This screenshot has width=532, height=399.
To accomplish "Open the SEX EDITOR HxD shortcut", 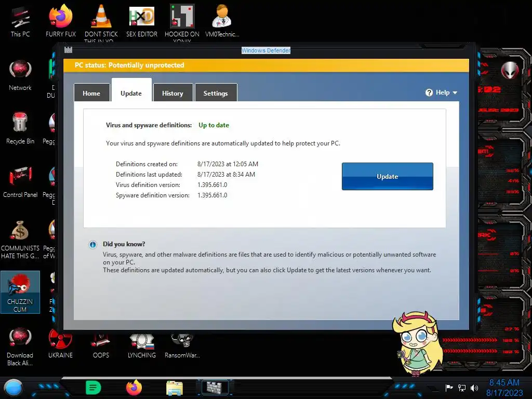I will pos(141,21).
